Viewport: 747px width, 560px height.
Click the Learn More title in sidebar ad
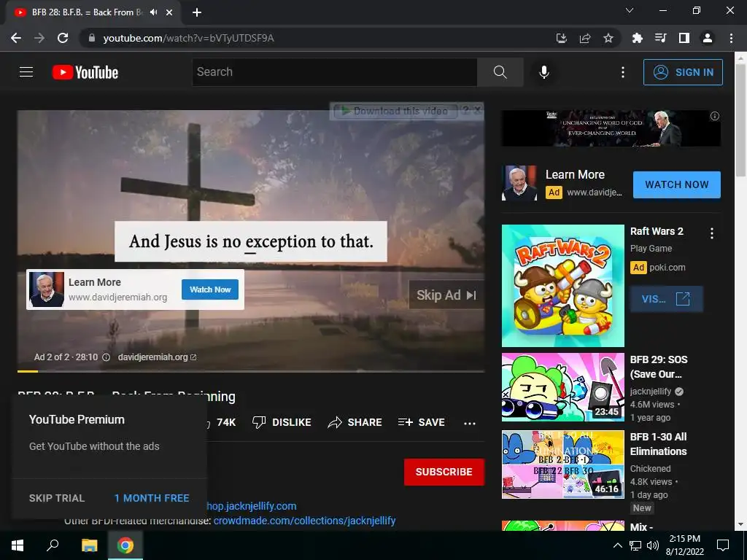[575, 175]
